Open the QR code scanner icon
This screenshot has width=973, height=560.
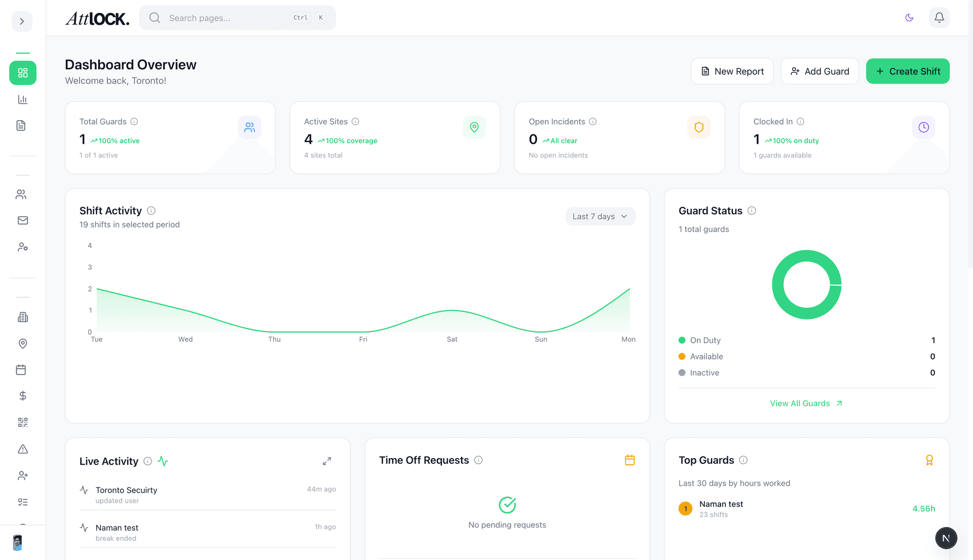point(22,422)
